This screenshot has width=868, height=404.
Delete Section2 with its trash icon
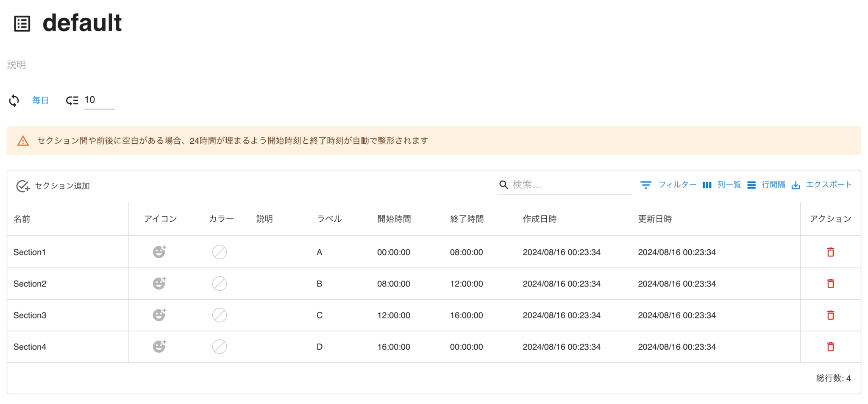830,283
